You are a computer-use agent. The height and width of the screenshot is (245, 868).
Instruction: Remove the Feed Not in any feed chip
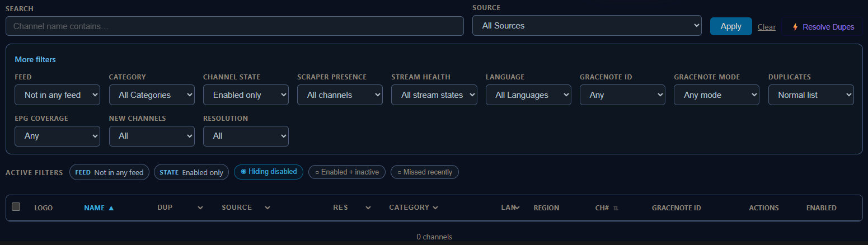(x=109, y=172)
